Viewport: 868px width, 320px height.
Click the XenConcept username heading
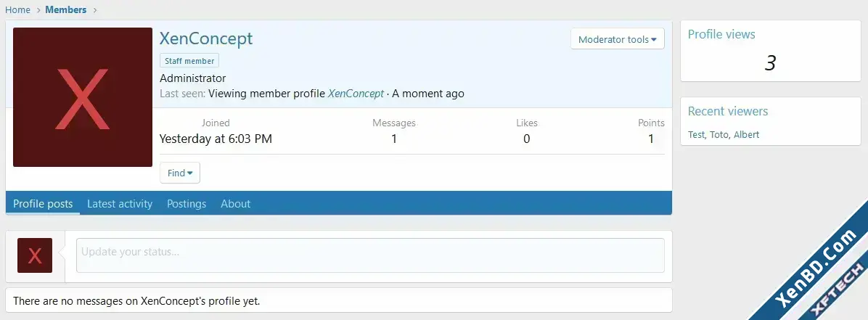[206, 38]
